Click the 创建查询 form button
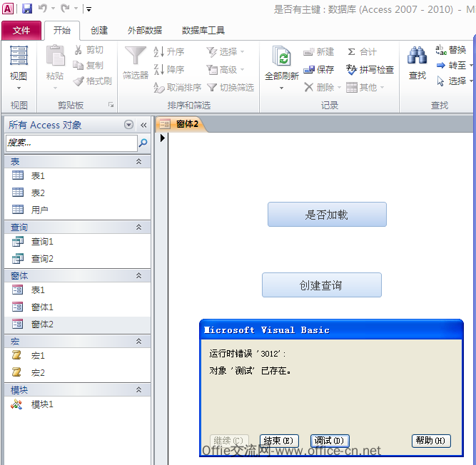 coord(322,285)
